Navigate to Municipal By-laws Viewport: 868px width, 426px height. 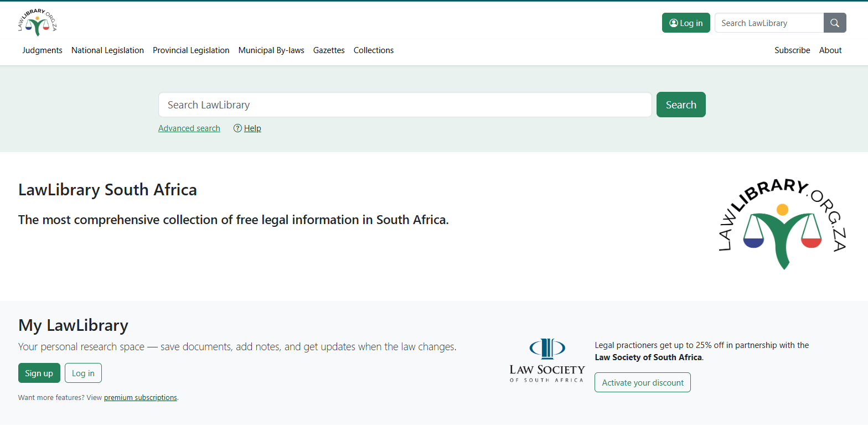(x=271, y=50)
